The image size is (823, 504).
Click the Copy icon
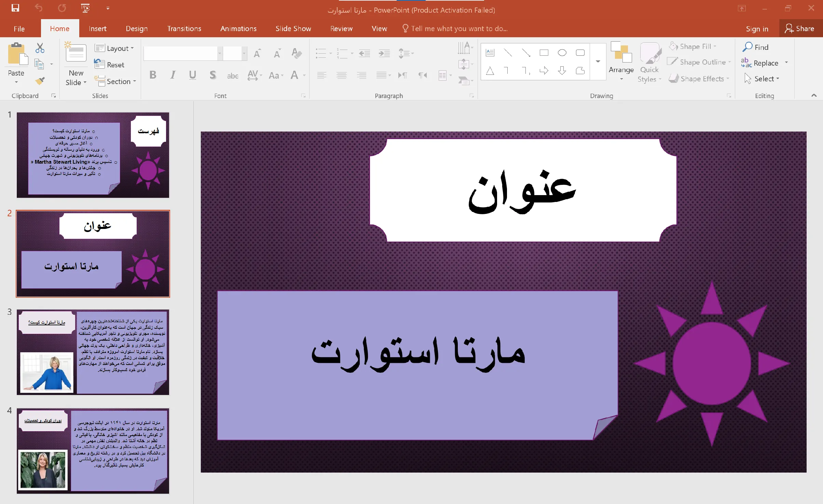(x=39, y=64)
